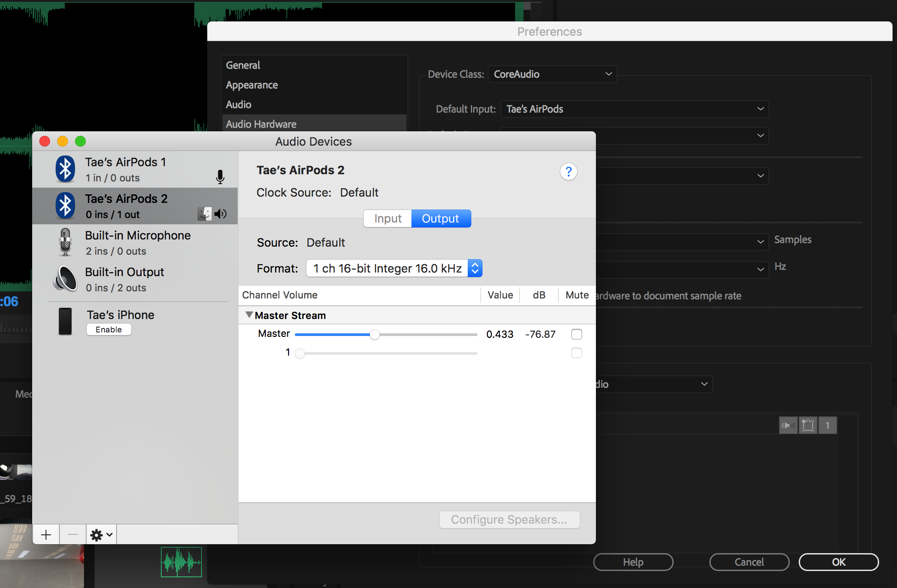The width and height of the screenshot is (897, 588).
Task: Switch to the Output tab
Action: point(441,218)
